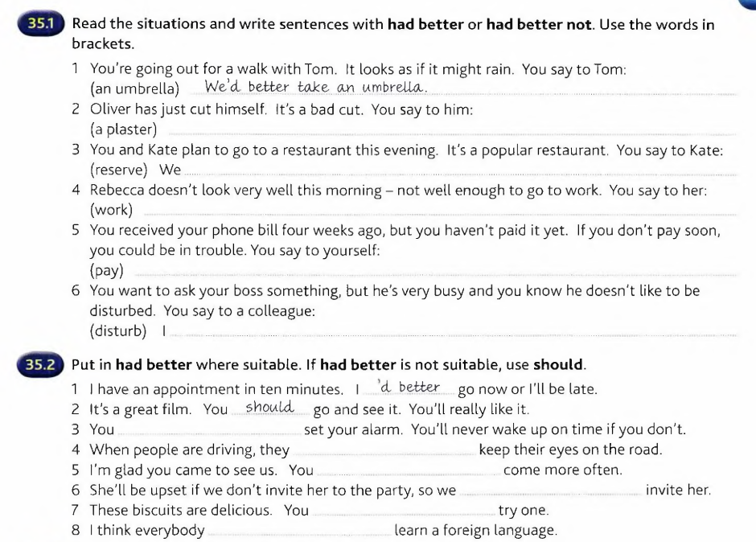Click the text 'Oliver has just cut himself'

178,109
